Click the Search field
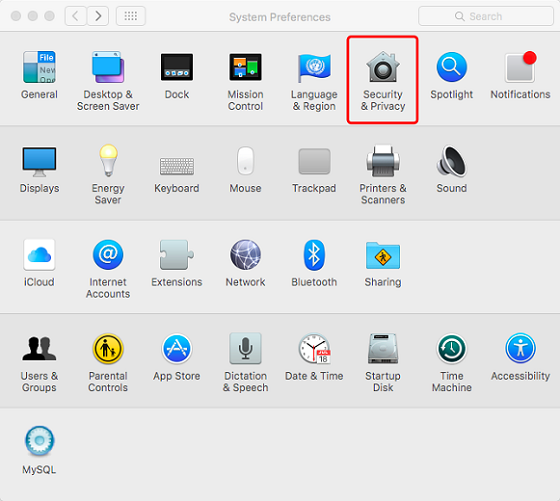560x501 pixels. pyautogui.click(x=486, y=16)
